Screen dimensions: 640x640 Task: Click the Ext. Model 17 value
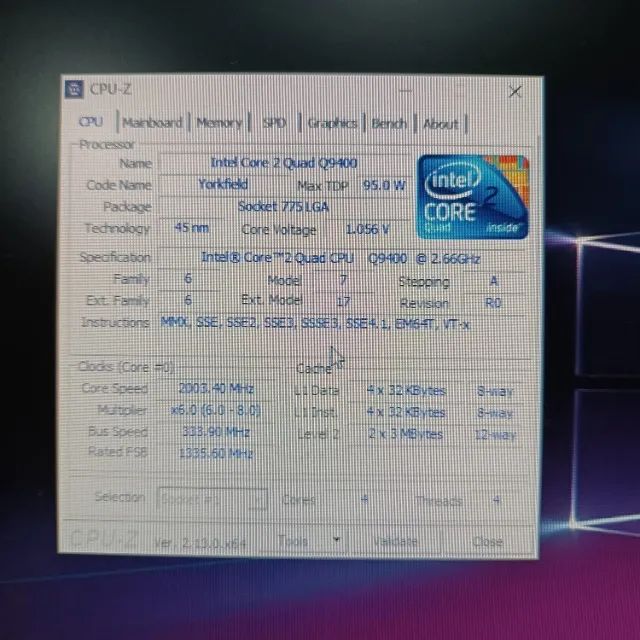343,302
